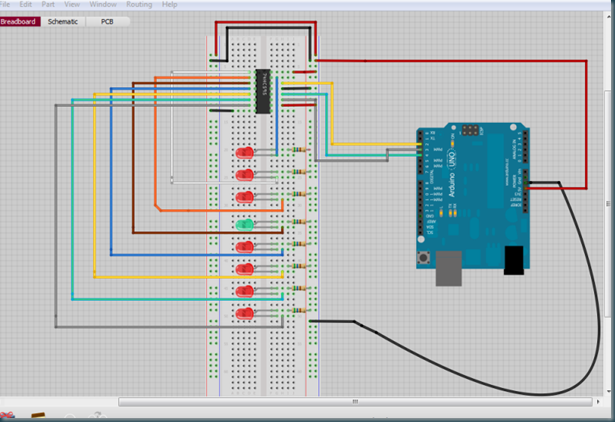The image size is (615, 422).
Task: Click the Arduino's black power jack
Action: 513,260
